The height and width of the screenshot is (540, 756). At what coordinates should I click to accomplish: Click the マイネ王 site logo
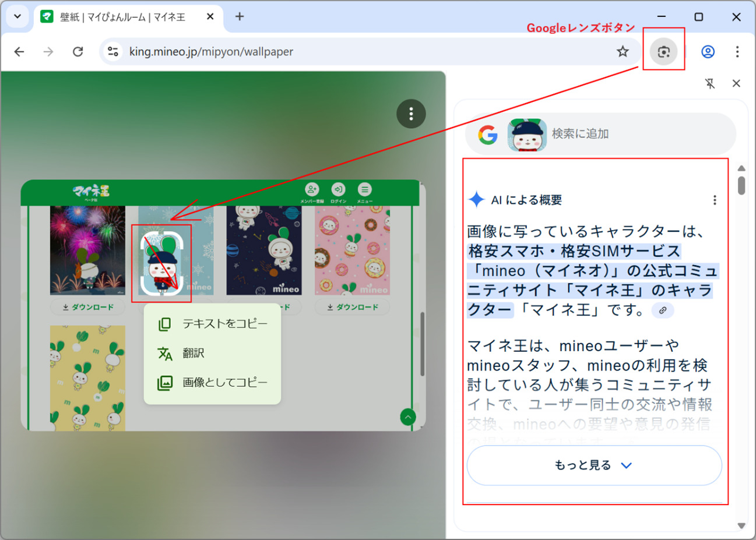click(x=91, y=192)
